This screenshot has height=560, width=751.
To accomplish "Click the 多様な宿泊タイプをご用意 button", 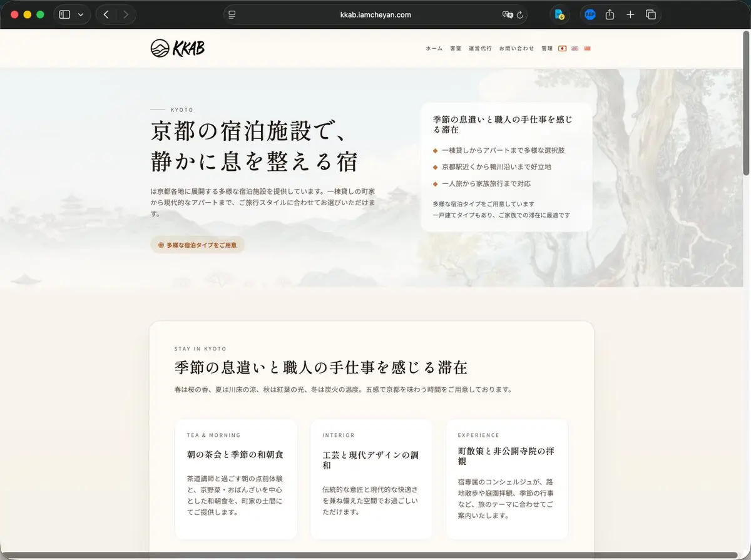I will (x=197, y=245).
